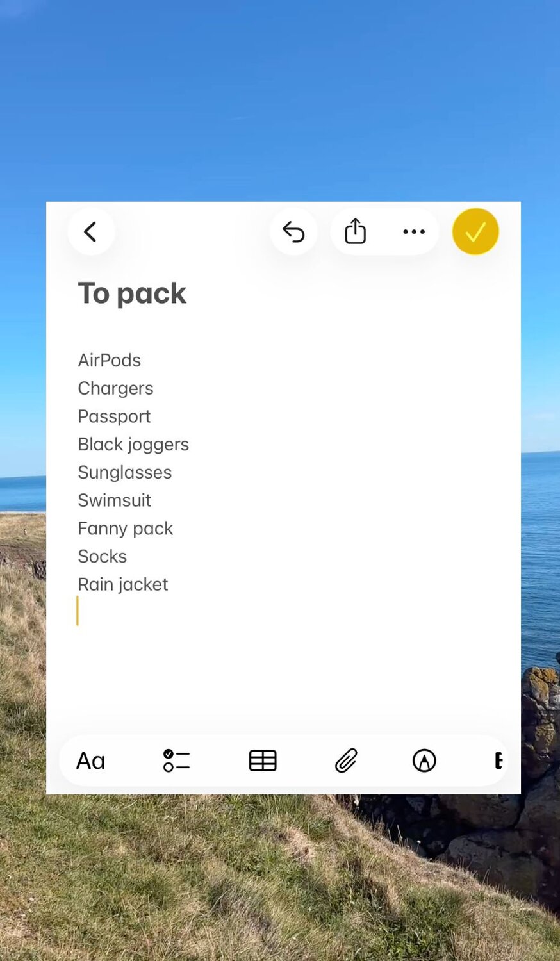Insert a table with the table icon

click(263, 760)
